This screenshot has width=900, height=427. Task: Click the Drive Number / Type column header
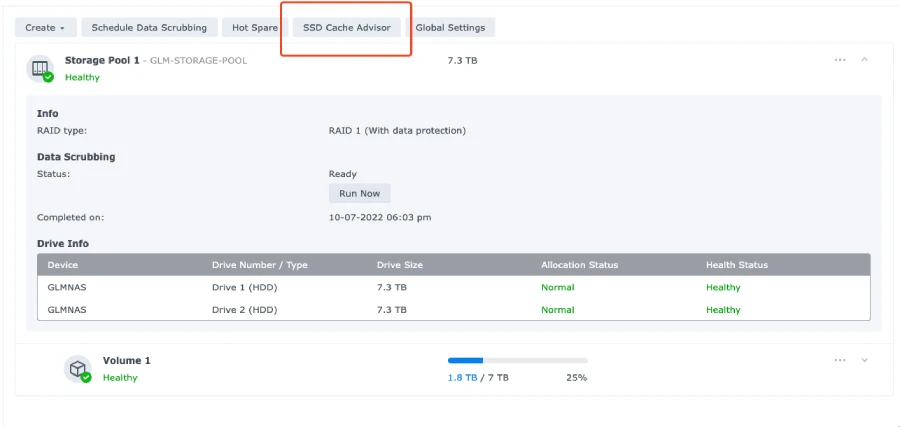point(259,265)
